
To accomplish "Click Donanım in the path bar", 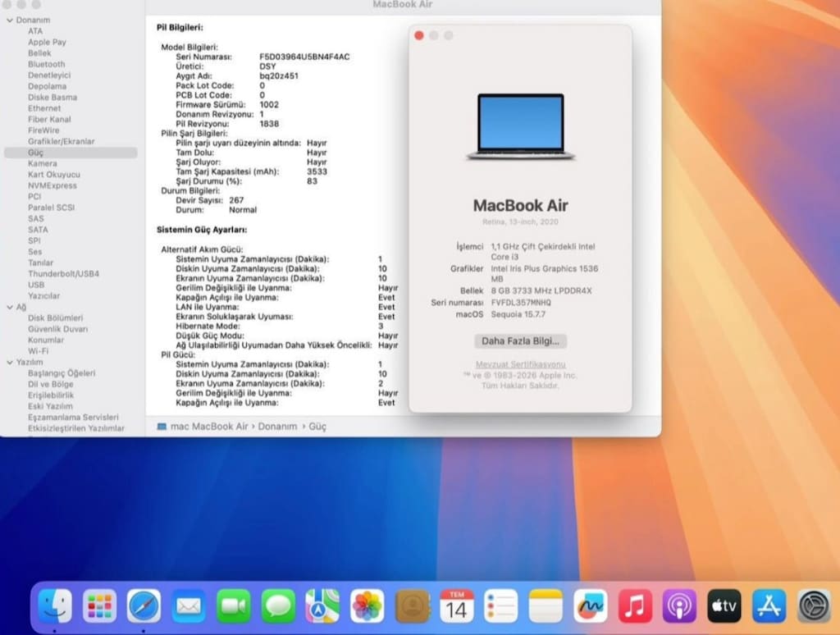I will [277, 427].
